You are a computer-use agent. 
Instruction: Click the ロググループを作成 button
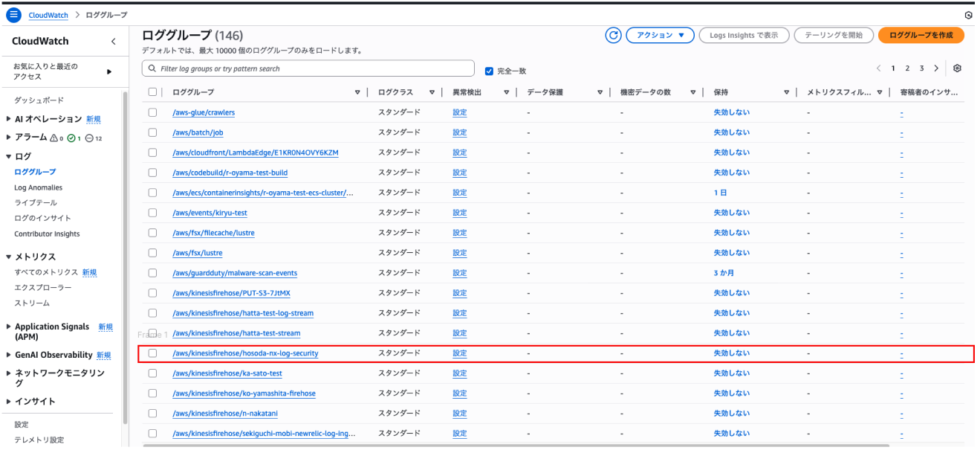[921, 35]
